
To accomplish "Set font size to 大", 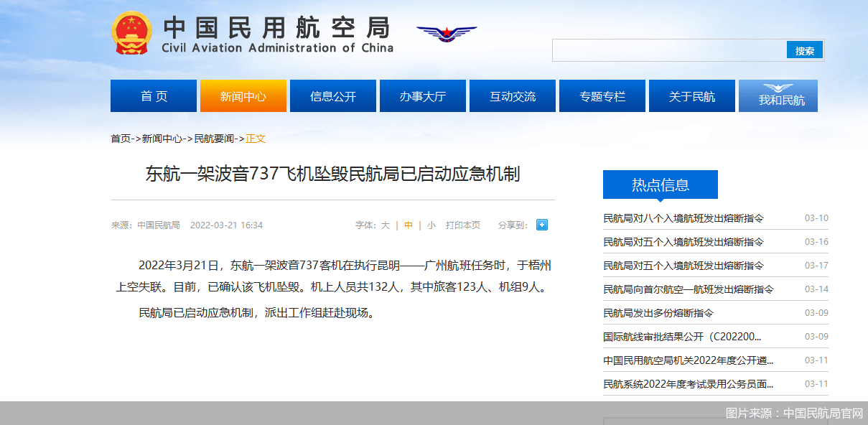I will click(x=386, y=225).
